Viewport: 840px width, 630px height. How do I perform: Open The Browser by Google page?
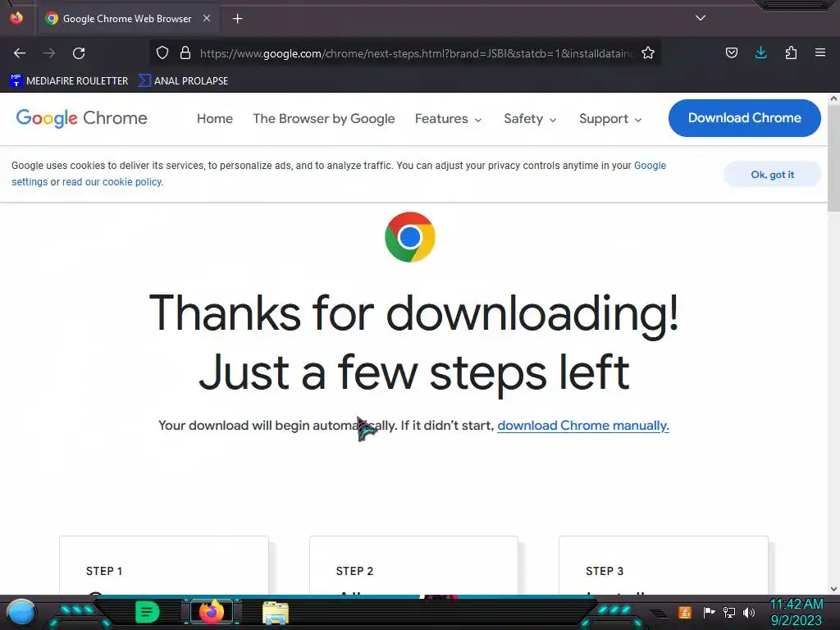click(x=323, y=118)
